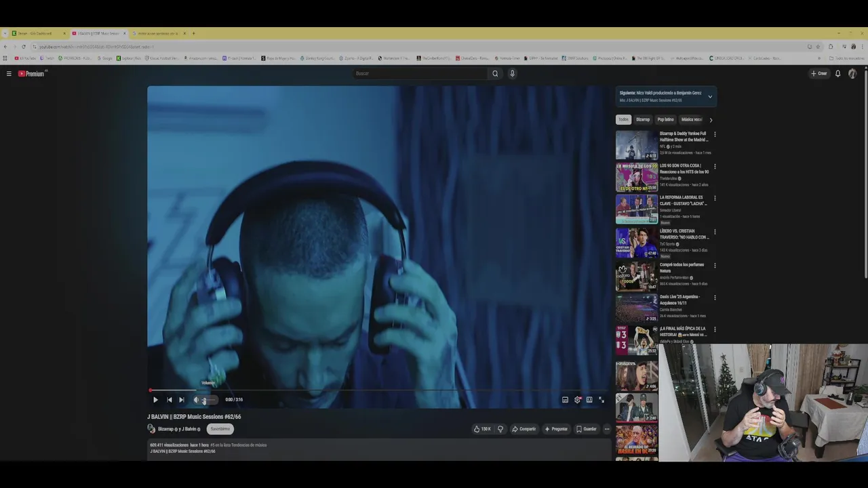The height and width of the screenshot is (488, 868).
Task: Open 'LA FINAL MÁS ÉPICA' video options
Action: click(715, 329)
